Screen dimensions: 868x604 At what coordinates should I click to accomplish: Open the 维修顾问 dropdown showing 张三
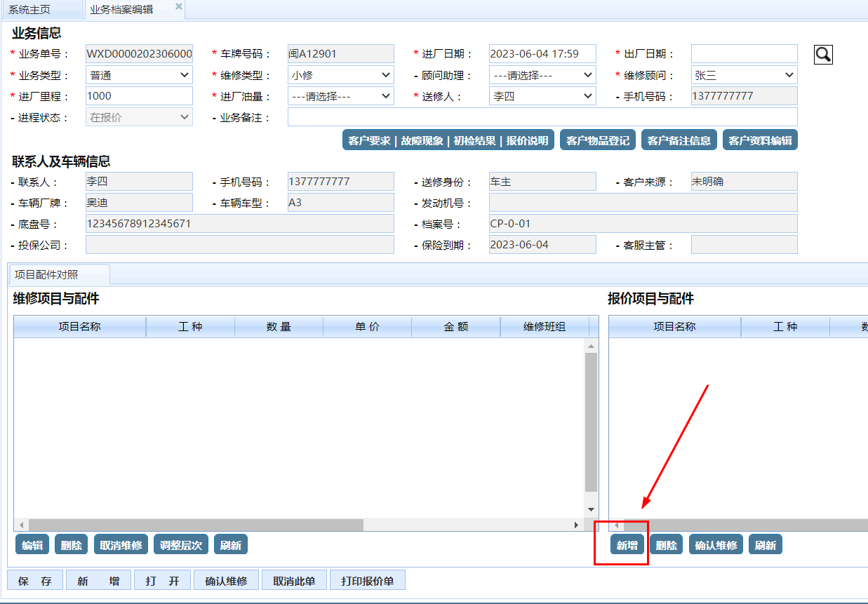[x=745, y=75]
